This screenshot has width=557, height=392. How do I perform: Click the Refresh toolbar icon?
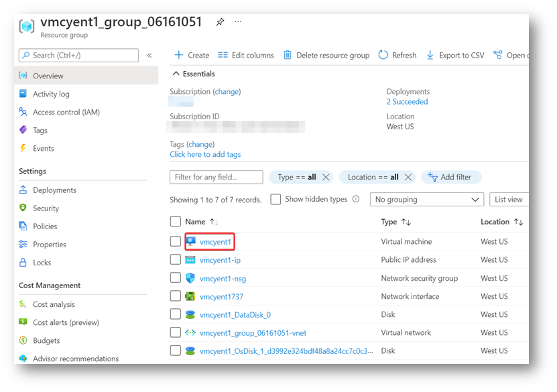[x=383, y=55]
